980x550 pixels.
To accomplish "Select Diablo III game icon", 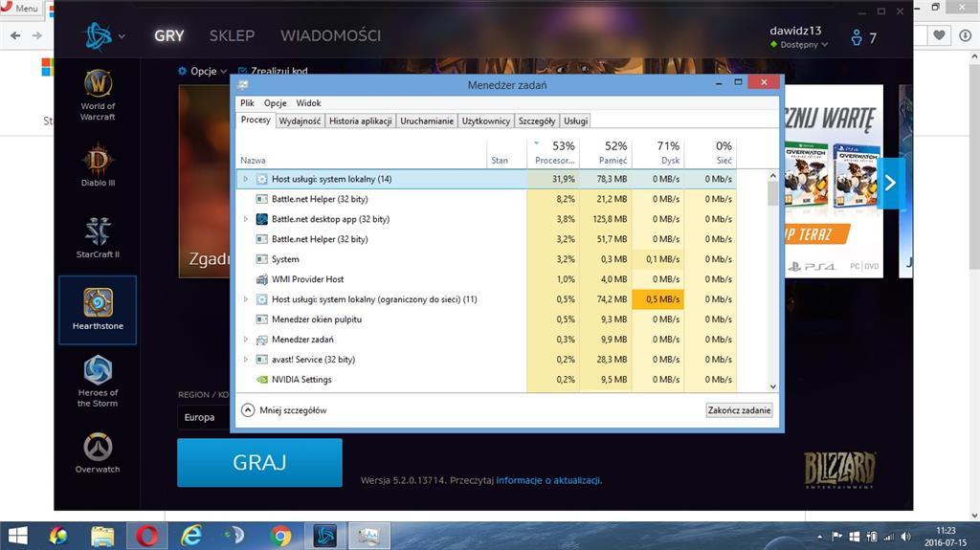I will [98, 165].
